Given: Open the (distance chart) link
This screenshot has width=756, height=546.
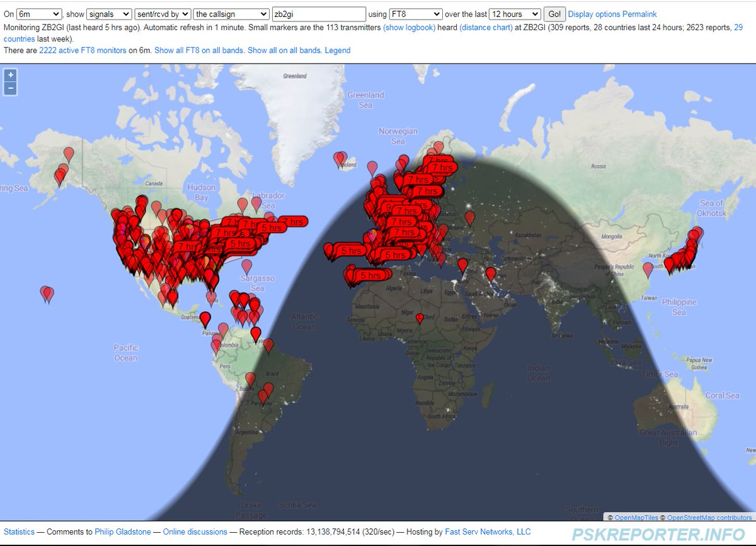Looking at the screenshot, I should [x=486, y=28].
